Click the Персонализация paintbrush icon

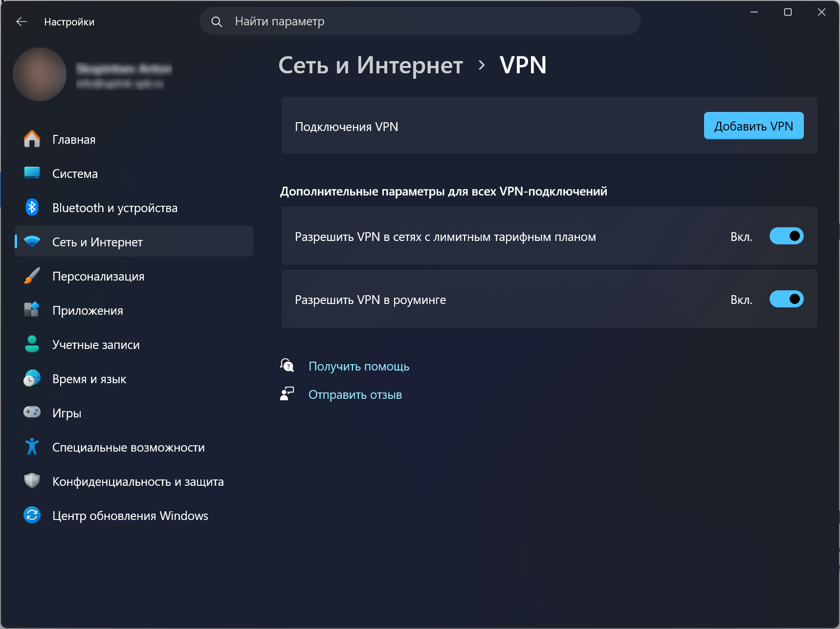pyautogui.click(x=32, y=276)
